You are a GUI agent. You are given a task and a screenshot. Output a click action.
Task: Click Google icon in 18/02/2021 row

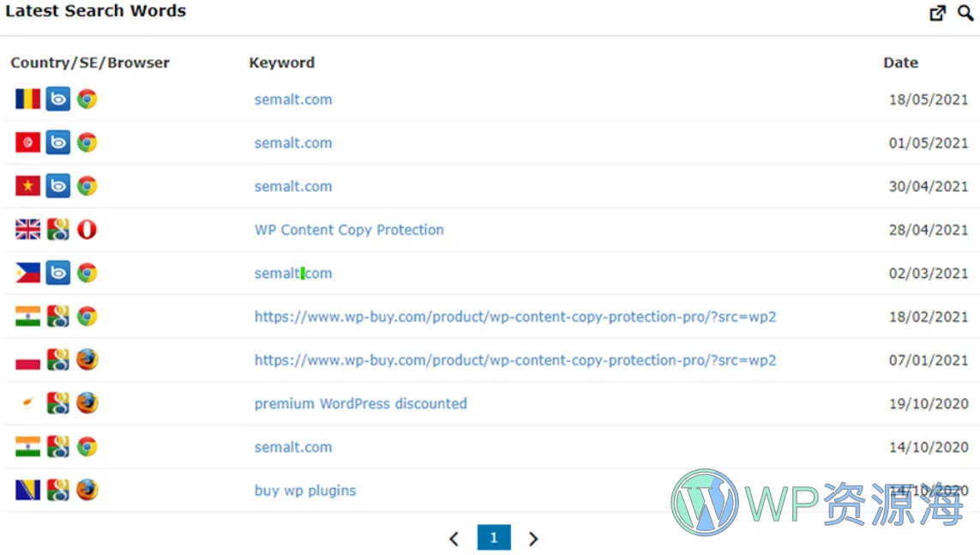pos(58,317)
